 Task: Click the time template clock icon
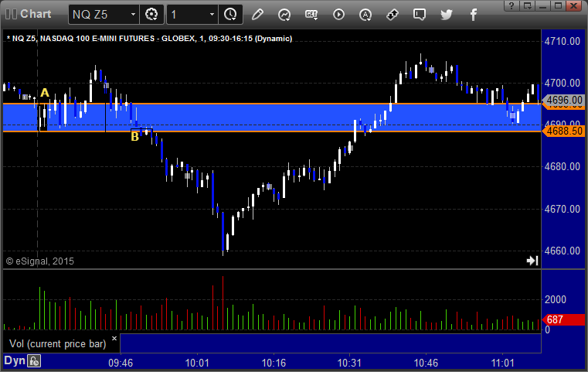[x=230, y=15]
